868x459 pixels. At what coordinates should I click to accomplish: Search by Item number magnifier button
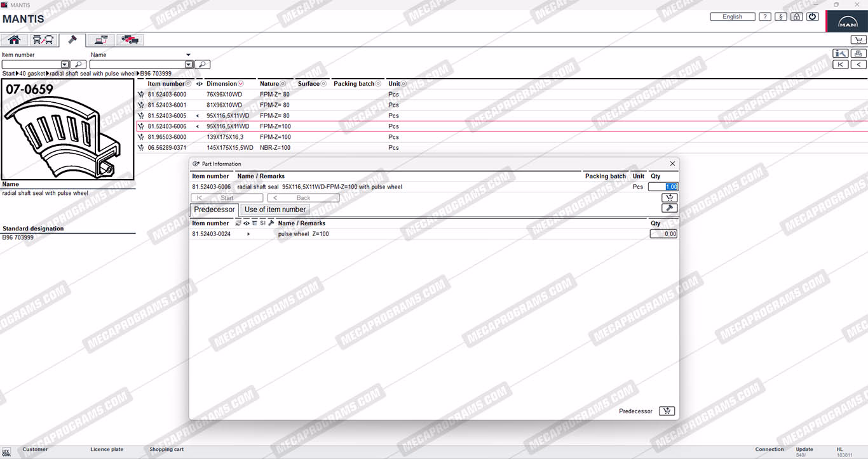[x=78, y=64]
